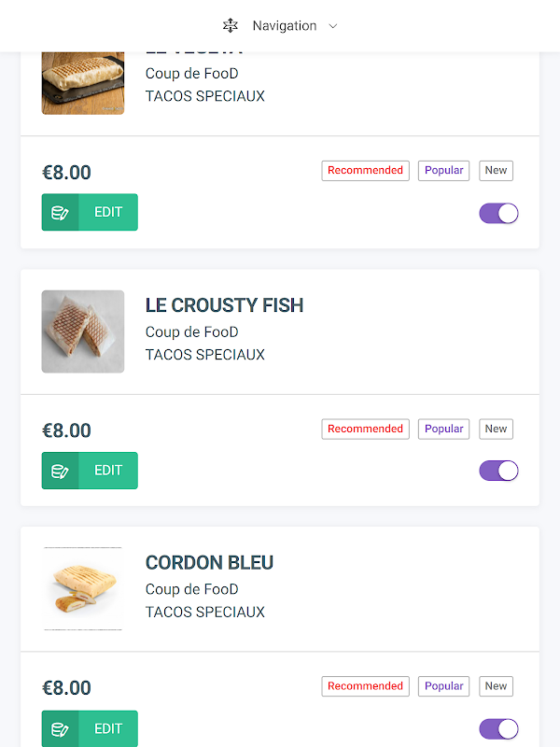Click edit icon for Le Crousty Fish
This screenshot has width=560, height=747.
coord(60,471)
